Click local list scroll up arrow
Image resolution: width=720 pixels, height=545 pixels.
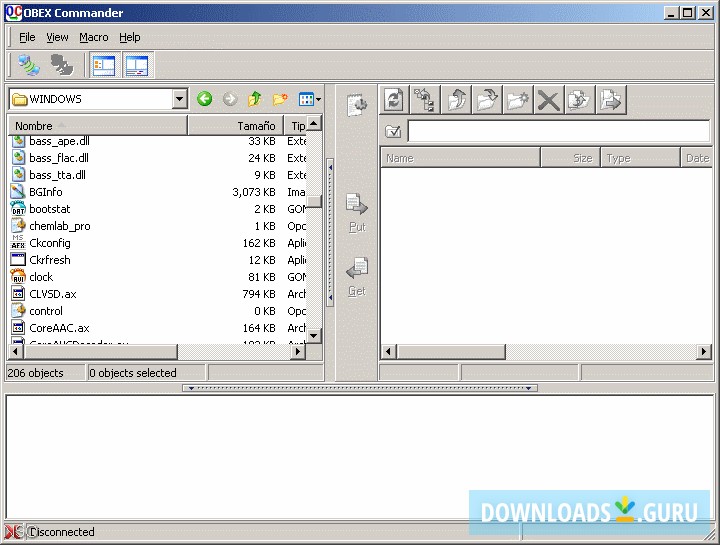coord(314,124)
